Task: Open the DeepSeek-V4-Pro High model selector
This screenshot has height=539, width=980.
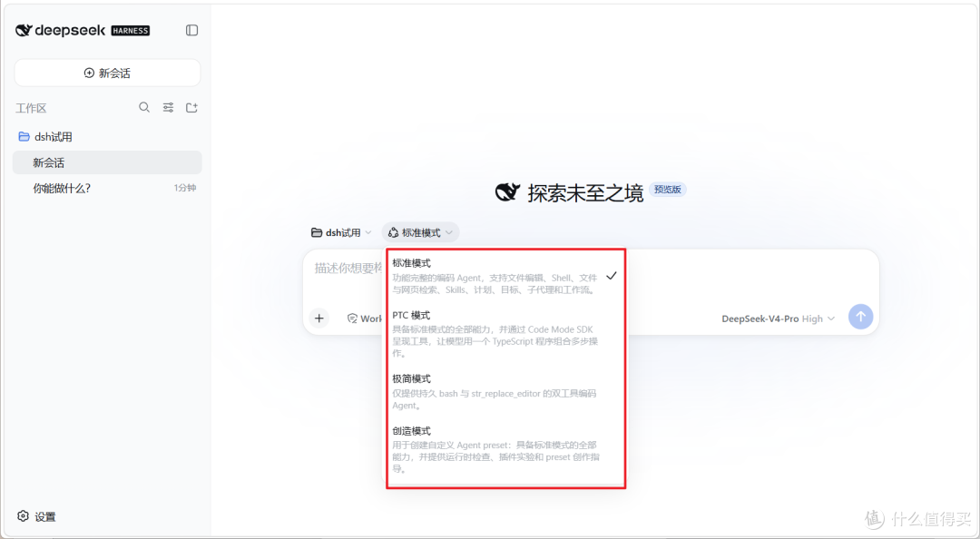Action: click(x=779, y=318)
